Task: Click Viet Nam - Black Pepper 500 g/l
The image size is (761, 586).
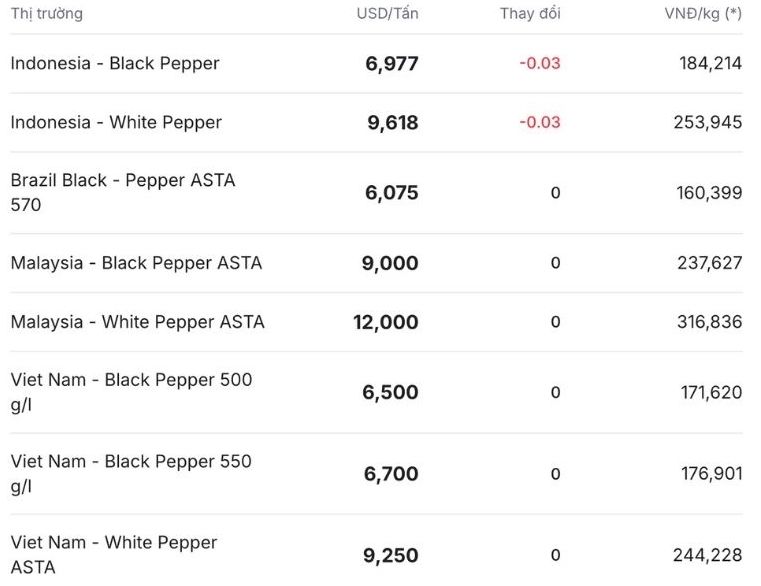Action: (131, 392)
